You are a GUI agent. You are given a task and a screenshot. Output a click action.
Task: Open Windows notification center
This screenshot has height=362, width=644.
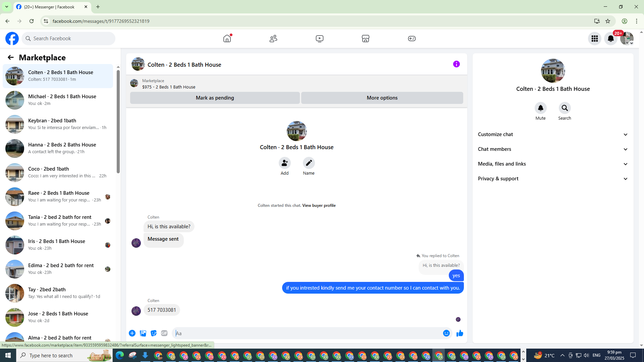pos(633,355)
